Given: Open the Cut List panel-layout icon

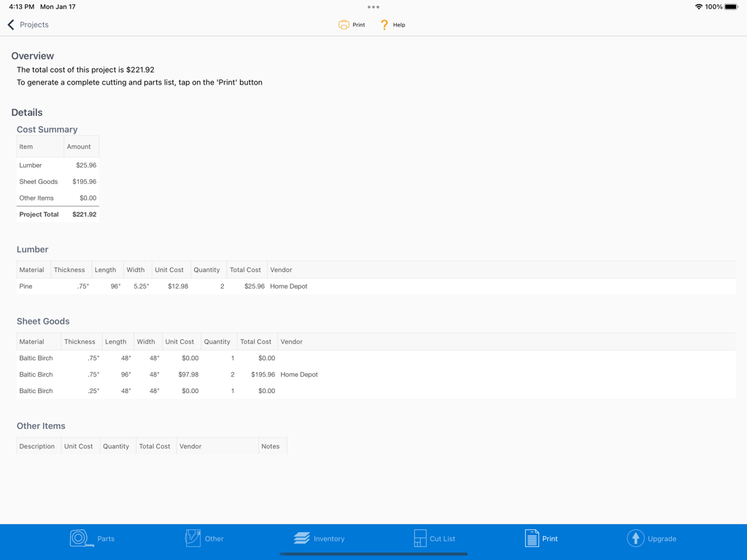Looking at the screenshot, I should (x=420, y=538).
